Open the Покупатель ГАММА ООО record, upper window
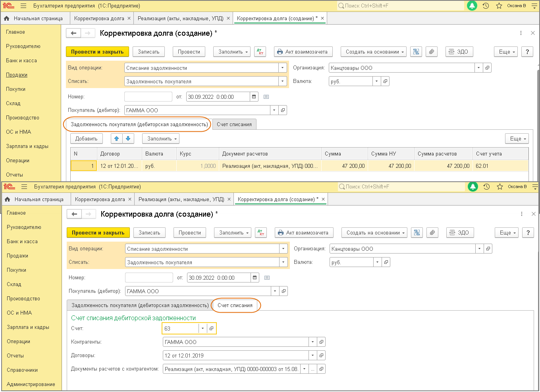540x392 pixels. [x=283, y=110]
